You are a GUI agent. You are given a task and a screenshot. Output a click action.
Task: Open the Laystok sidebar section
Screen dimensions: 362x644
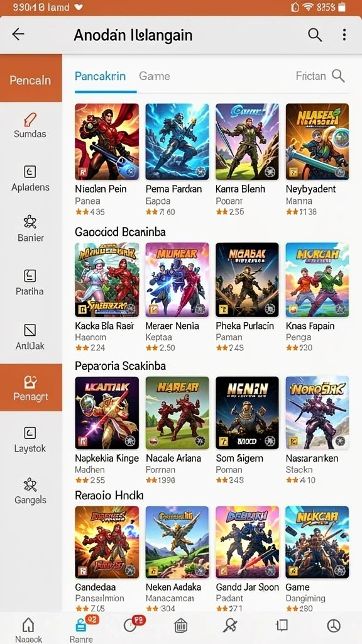[30, 440]
